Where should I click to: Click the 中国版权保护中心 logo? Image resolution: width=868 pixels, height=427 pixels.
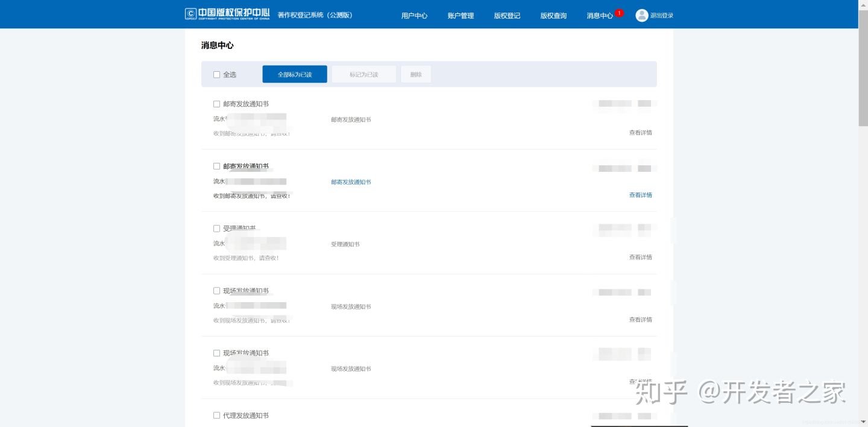tap(227, 14)
